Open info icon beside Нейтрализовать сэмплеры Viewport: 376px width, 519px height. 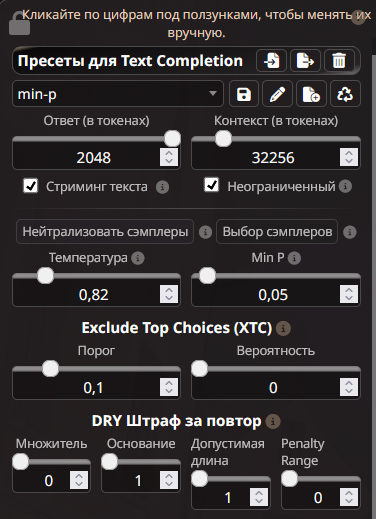(x=205, y=232)
